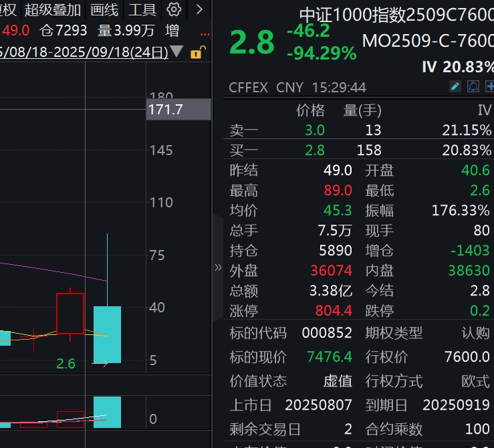Collapse the right quote panel
Image resolution: width=494 pixels, height=448 pixels.
217,267
